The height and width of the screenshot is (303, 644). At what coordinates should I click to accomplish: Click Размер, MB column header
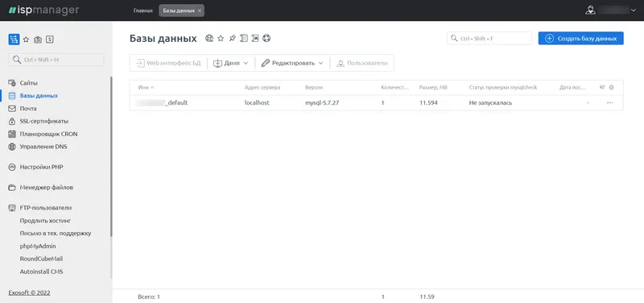(x=434, y=88)
